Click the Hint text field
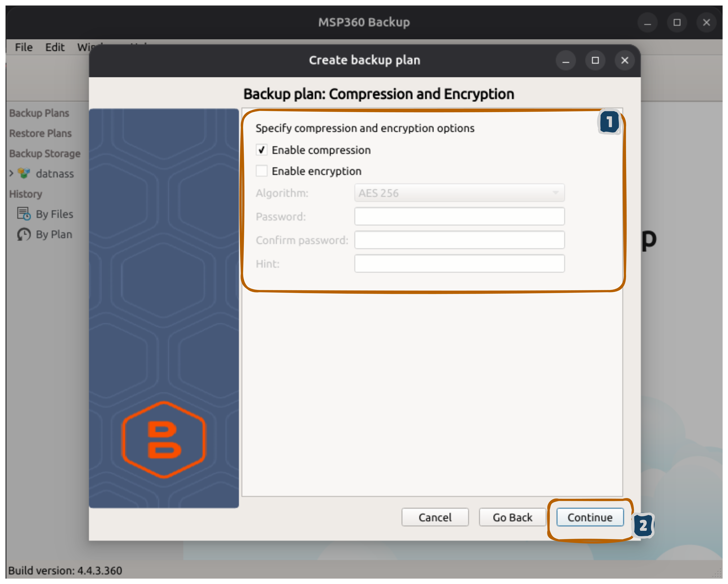This screenshot has height=584, width=728. (459, 264)
